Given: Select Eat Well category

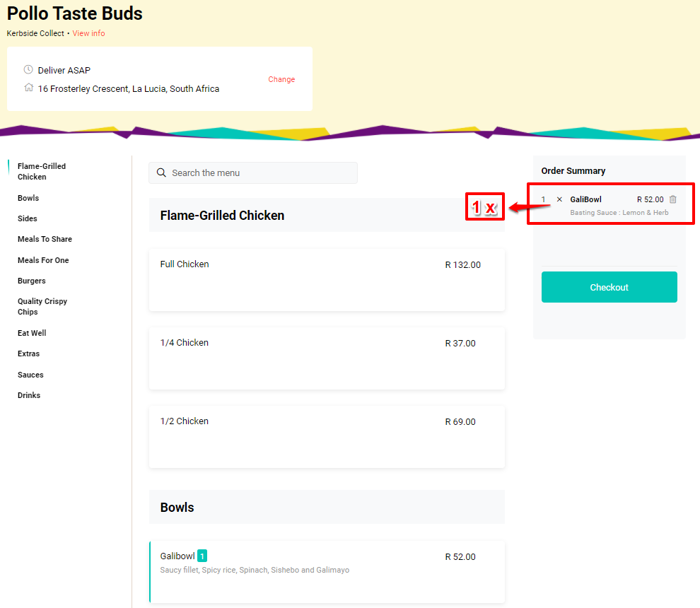Looking at the screenshot, I should (32, 333).
